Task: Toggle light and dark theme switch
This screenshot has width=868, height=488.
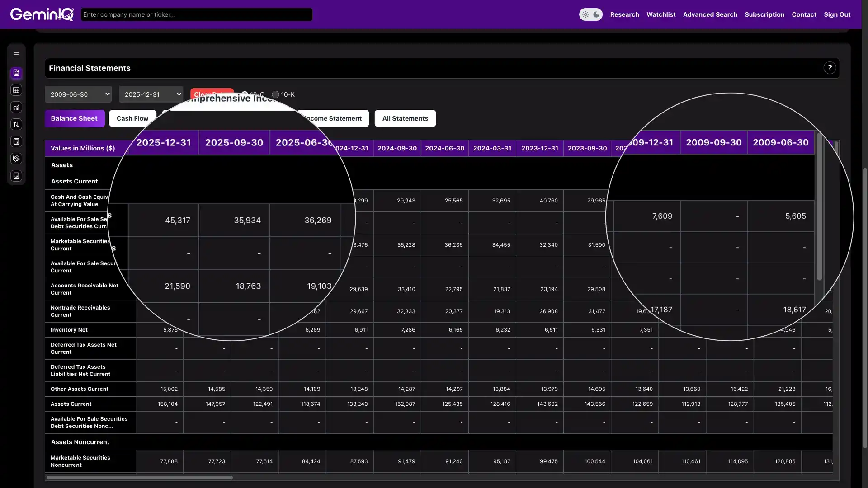Action: tap(591, 14)
